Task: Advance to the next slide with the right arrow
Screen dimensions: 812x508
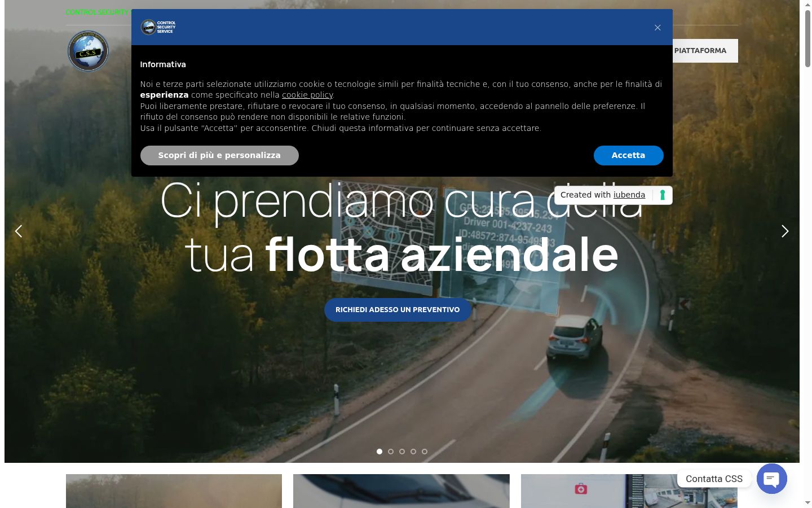Action: coord(785,231)
